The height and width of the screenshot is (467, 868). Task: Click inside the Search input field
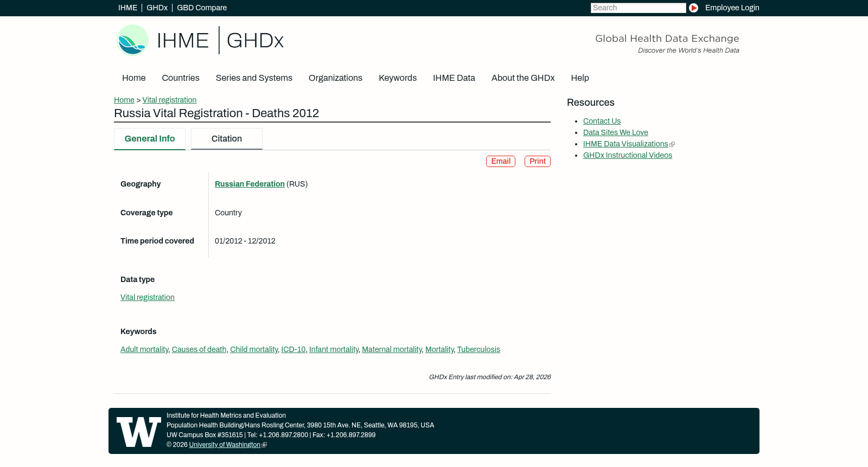[x=638, y=8]
